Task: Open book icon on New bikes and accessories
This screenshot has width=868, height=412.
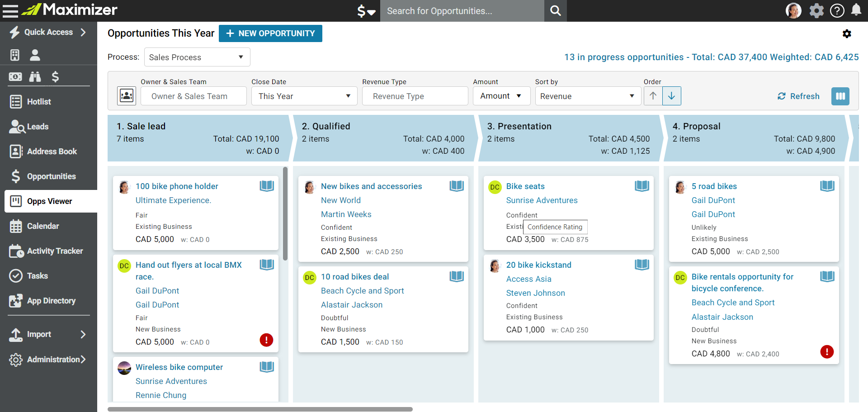Action: coord(457,186)
